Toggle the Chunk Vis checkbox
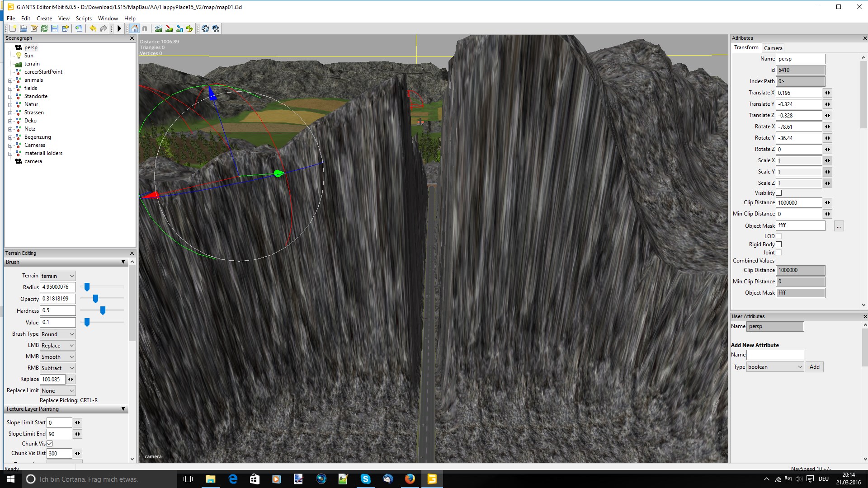This screenshot has height=488, width=868. 50,444
